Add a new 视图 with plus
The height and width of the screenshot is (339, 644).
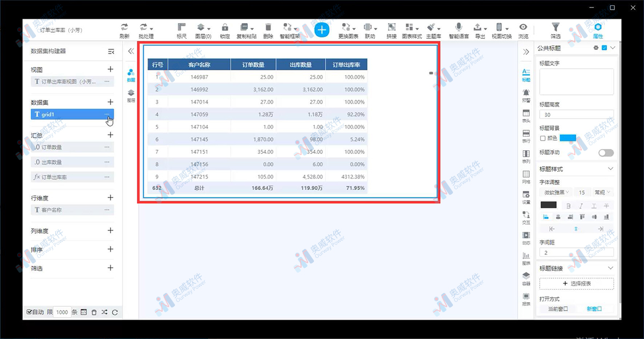pyautogui.click(x=111, y=69)
